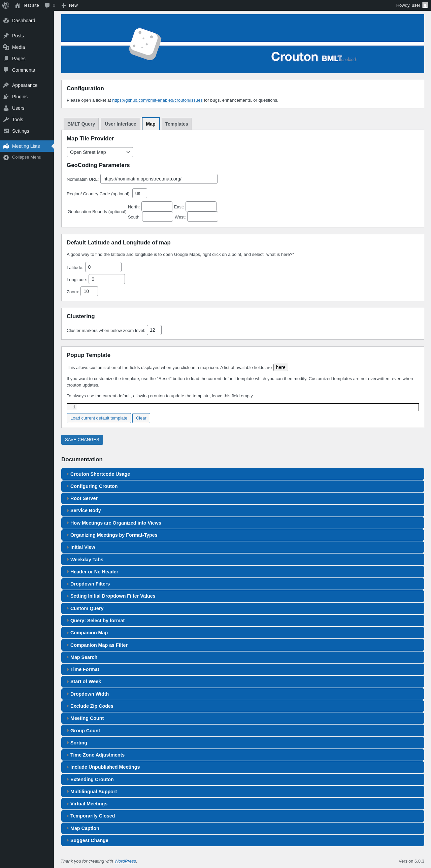Open the crouton GitHub issues link
The image size is (431, 868).
click(x=157, y=100)
